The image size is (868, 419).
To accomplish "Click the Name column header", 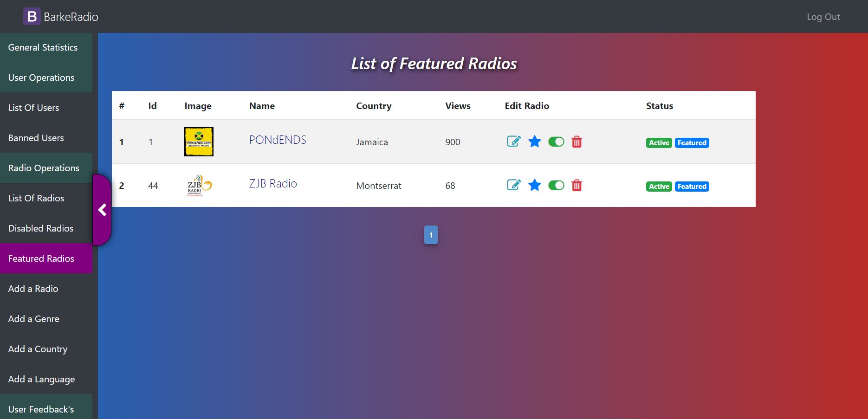I will coord(262,106).
